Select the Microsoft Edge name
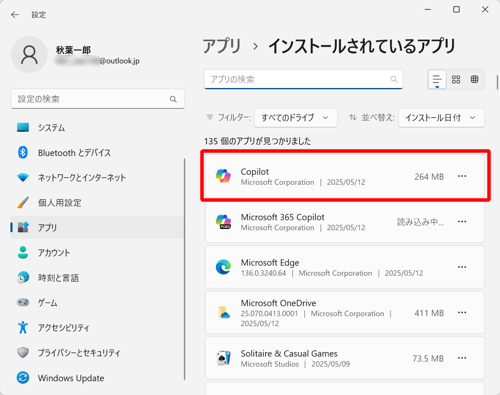This screenshot has height=395, width=500. (270, 263)
